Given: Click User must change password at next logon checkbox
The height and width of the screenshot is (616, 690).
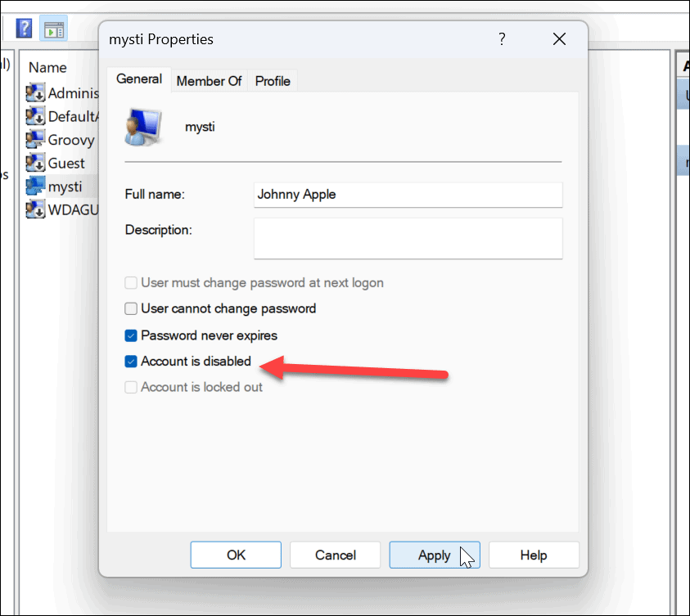Looking at the screenshot, I should [131, 283].
